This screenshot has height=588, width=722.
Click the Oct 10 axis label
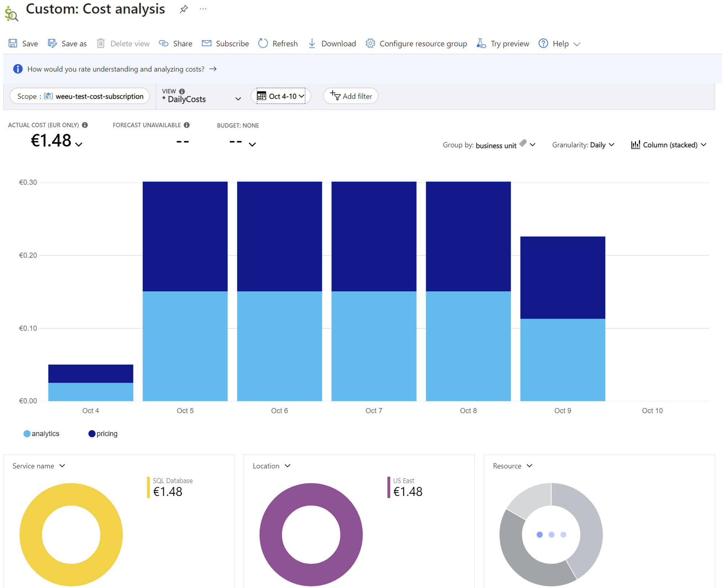(652, 411)
